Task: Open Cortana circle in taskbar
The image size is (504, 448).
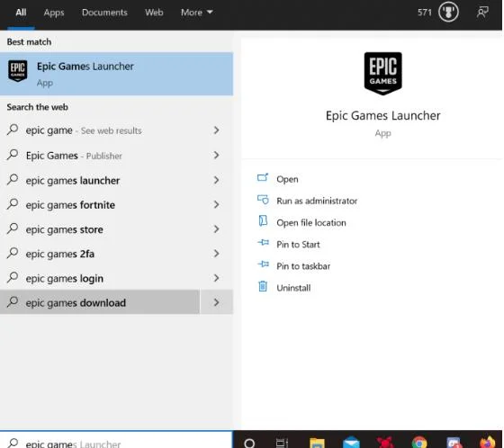Action: [249, 443]
